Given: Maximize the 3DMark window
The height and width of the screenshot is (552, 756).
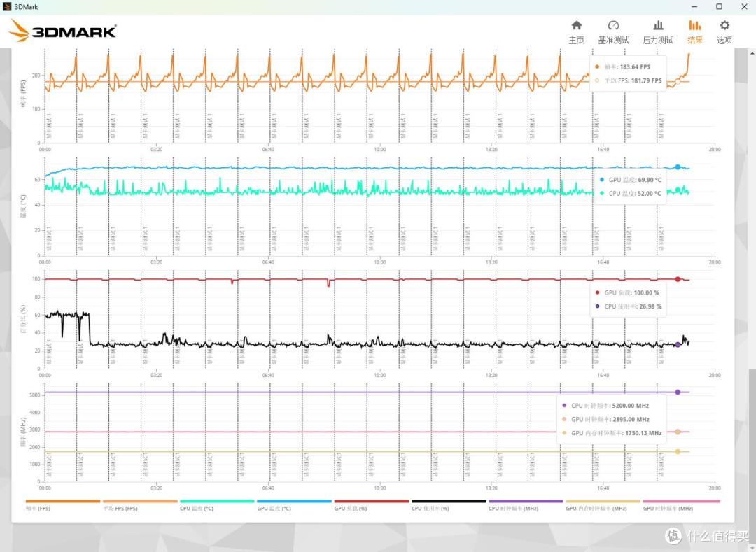Looking at the screenshot, I should (719, 7).
